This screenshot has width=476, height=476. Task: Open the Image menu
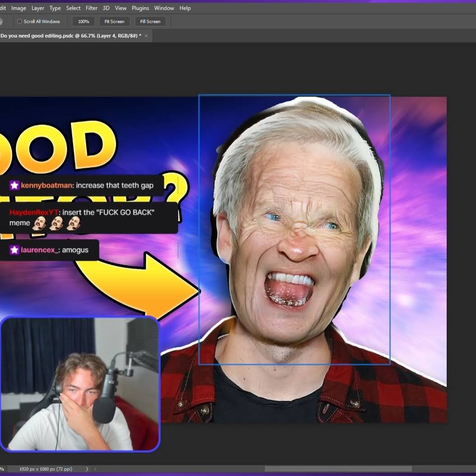(18, 8)
